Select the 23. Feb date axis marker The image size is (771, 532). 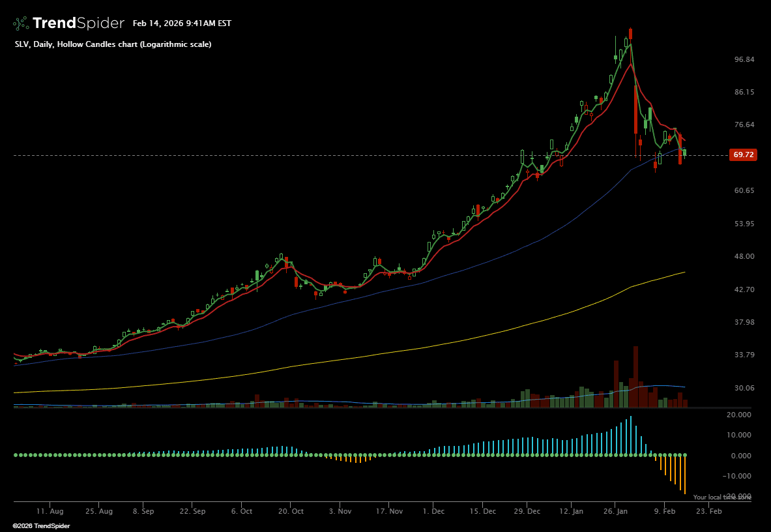coord(710,512)
